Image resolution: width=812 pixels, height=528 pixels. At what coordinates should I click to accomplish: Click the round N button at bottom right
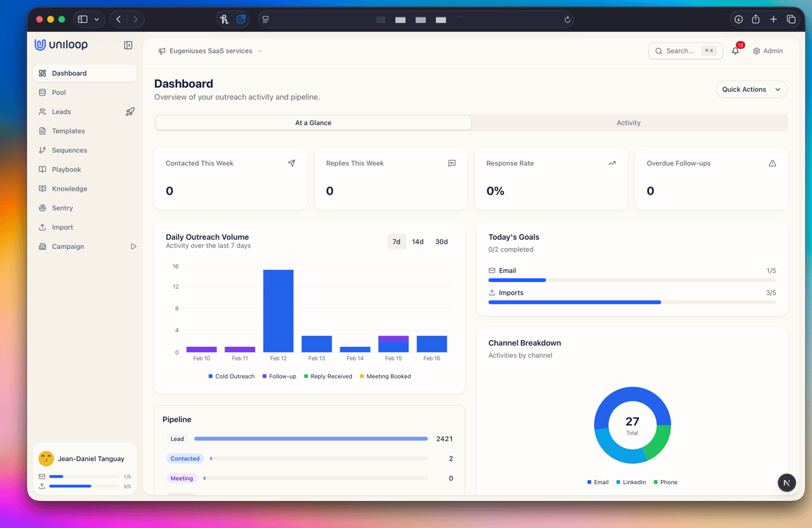(x=786, y=483)
